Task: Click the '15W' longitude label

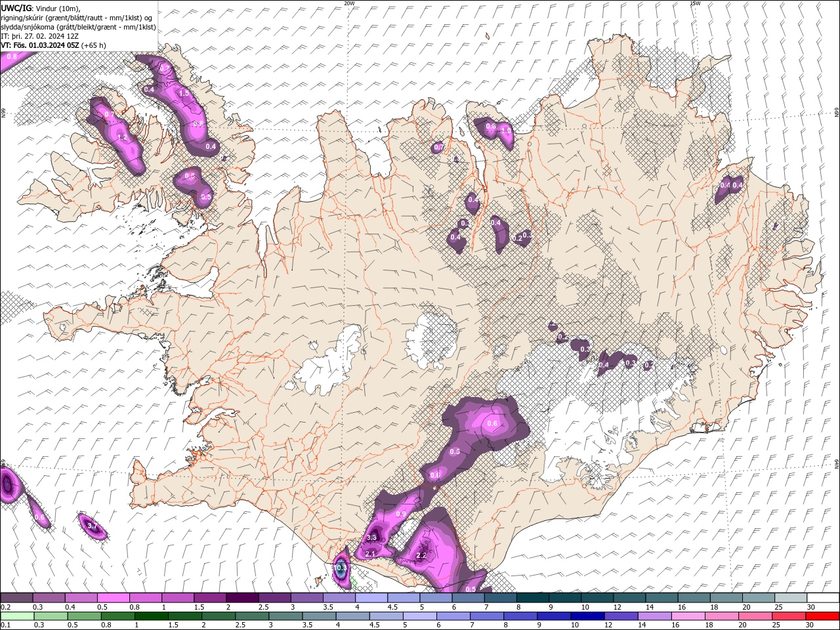Action: (695, 3)
